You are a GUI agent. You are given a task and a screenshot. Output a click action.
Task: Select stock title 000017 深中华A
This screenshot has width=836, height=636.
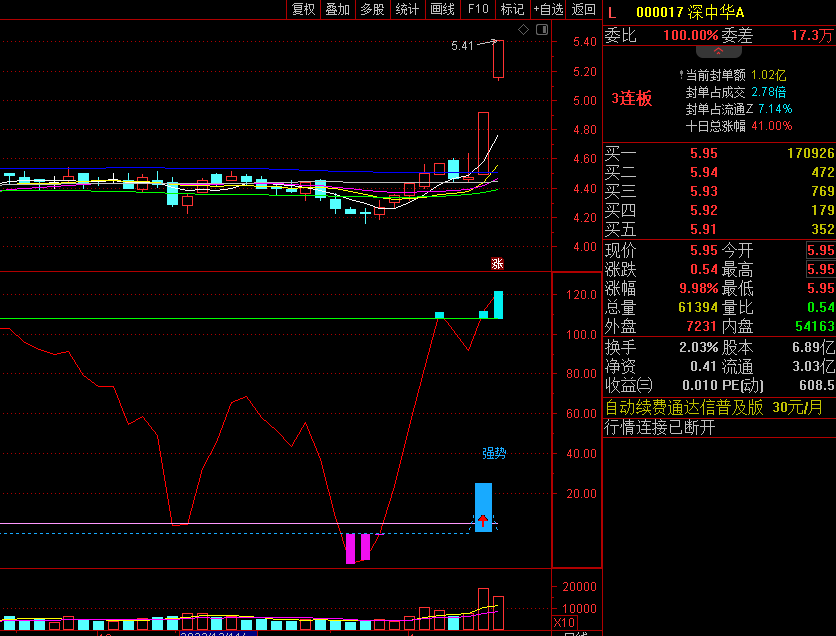click(x=690, y=12)
